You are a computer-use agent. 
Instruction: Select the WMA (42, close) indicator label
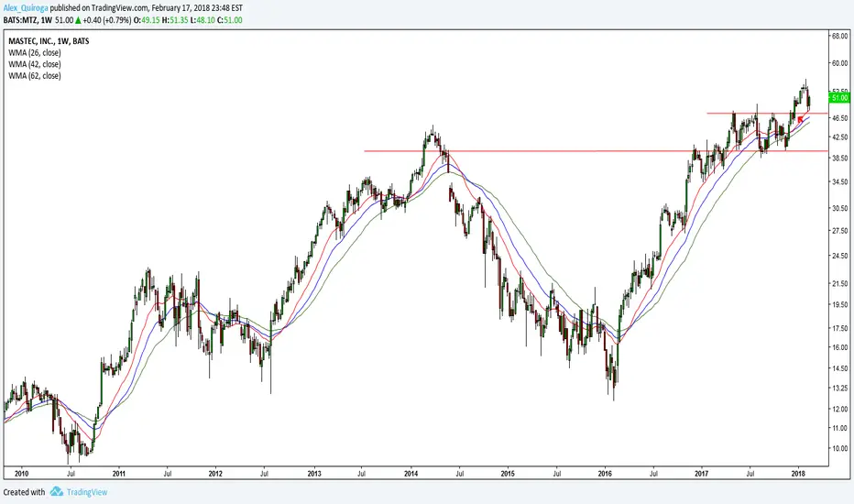(x=35, y=64)
